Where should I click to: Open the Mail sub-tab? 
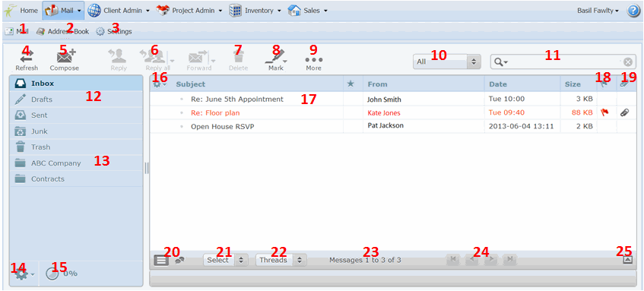(x=17, y=31)
